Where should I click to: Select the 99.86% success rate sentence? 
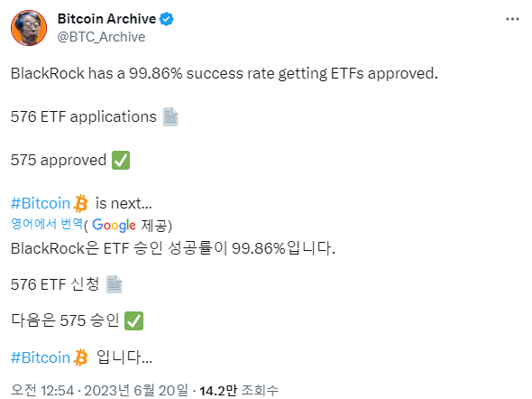(x=225, y=73)
